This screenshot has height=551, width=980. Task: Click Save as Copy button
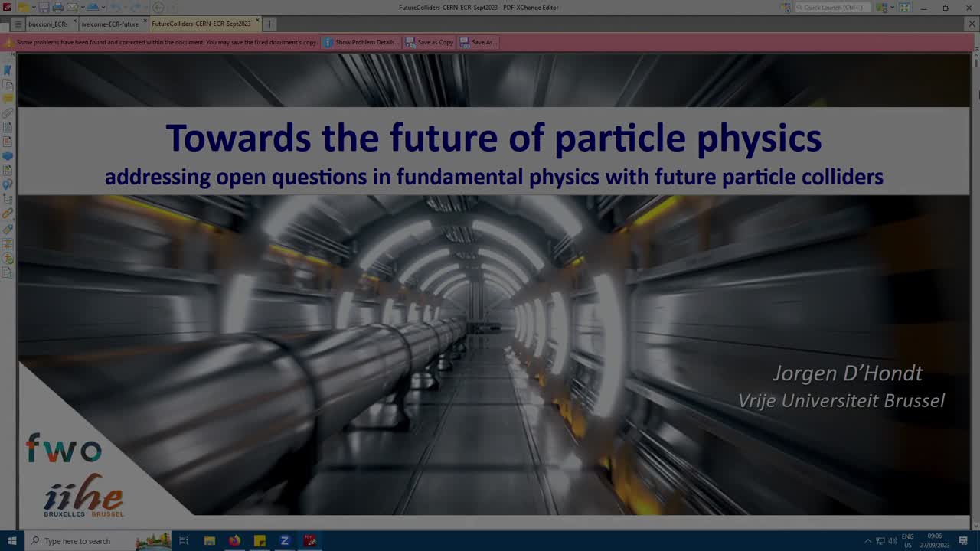click(x=430, y=42)
